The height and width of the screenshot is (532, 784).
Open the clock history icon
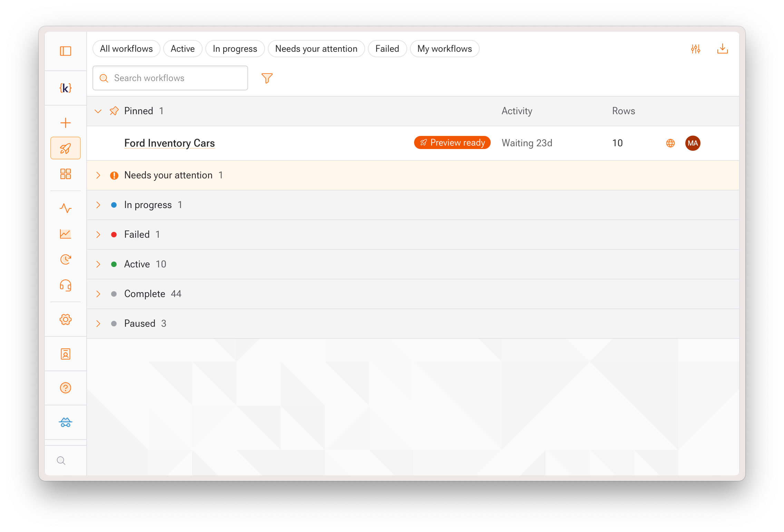(65, 259)
